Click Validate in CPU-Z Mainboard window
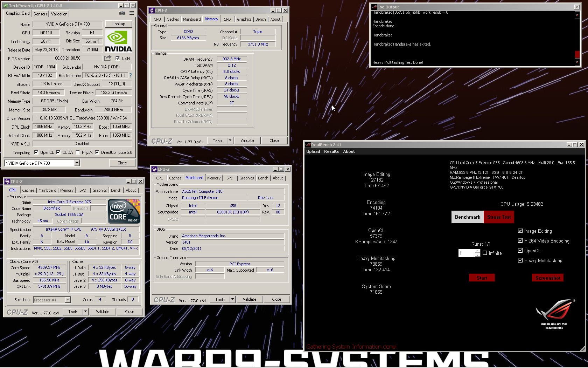Image resolution: width=588 pixels, height=368 pixels. [250, 299]
